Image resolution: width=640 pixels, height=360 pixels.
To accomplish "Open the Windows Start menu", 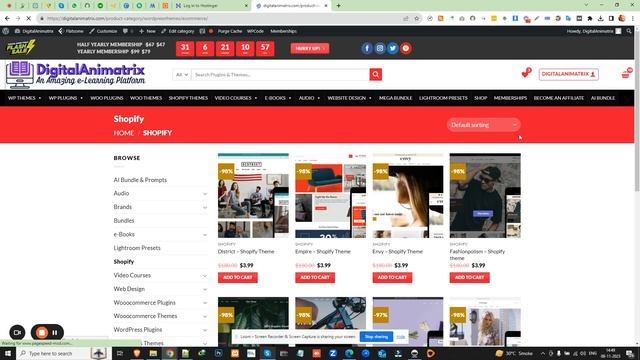I will (x=8, y=353).
